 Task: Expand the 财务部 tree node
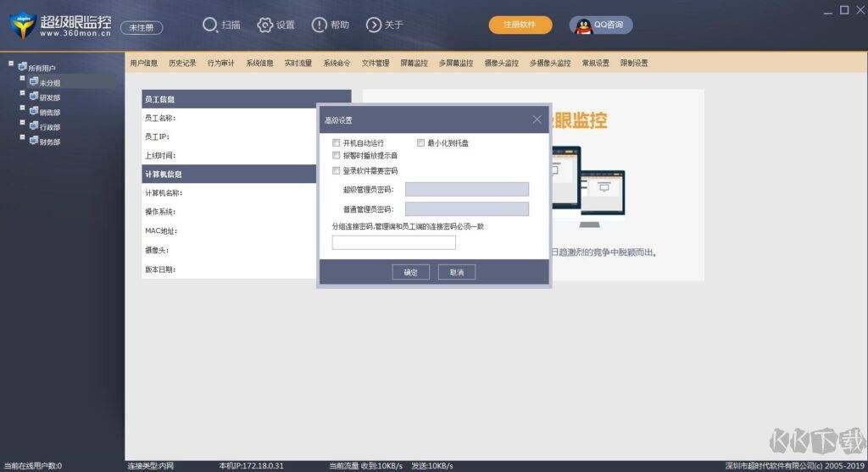22,137
